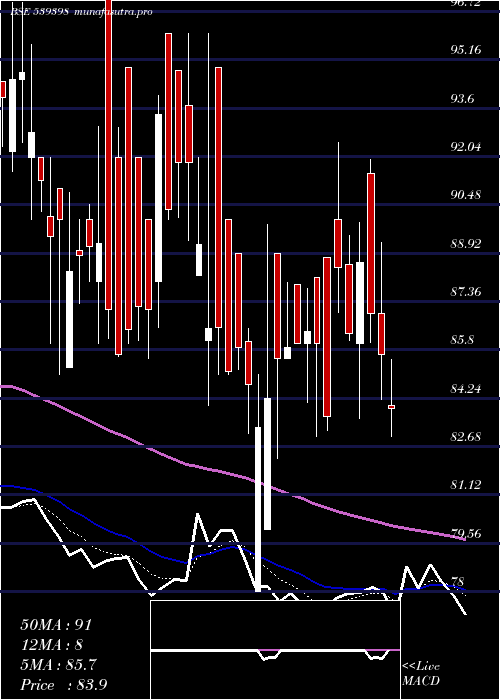This screenshot has width=500, height=700.
Task: Click the 5MA : 85.7 readout
Action: (58, 665)
